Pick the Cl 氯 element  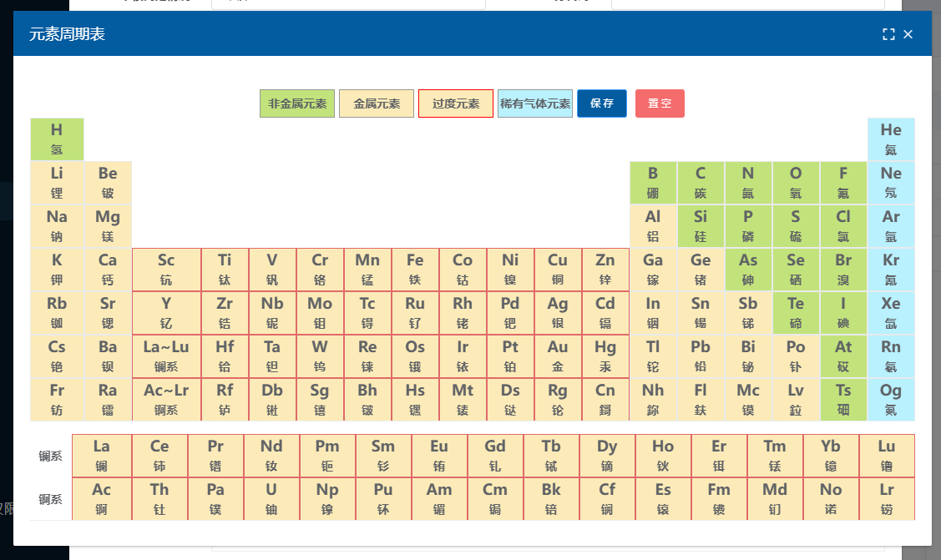click(843, 226)
